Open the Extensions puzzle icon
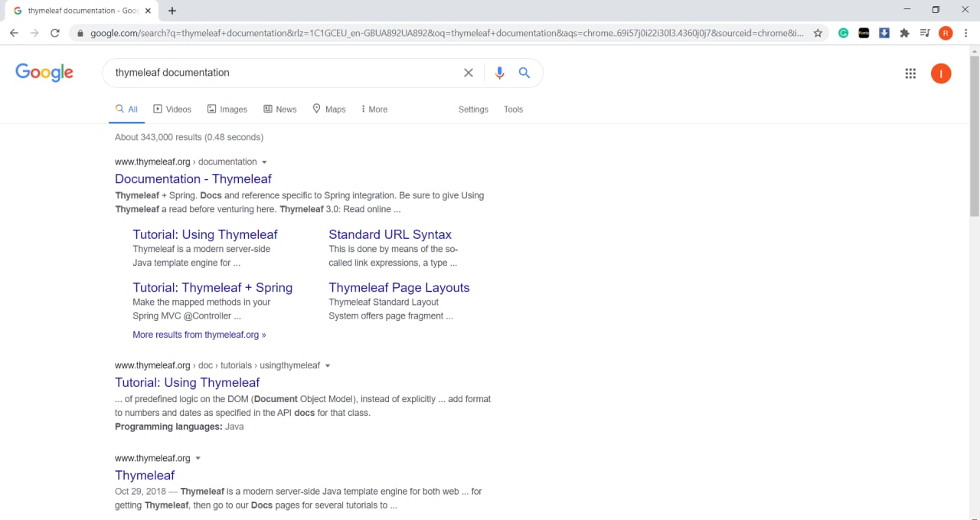The image size is (980, 520). coord(905,33)
